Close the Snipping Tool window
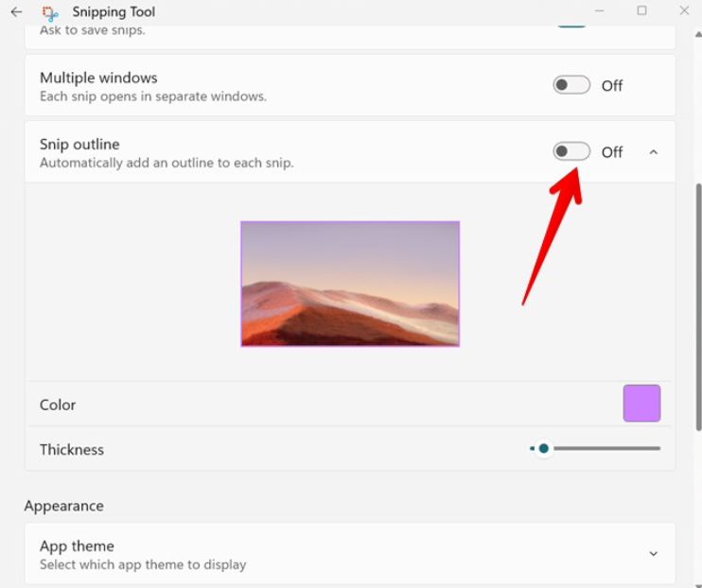This screenshot has height=588, width=702. 684,10
